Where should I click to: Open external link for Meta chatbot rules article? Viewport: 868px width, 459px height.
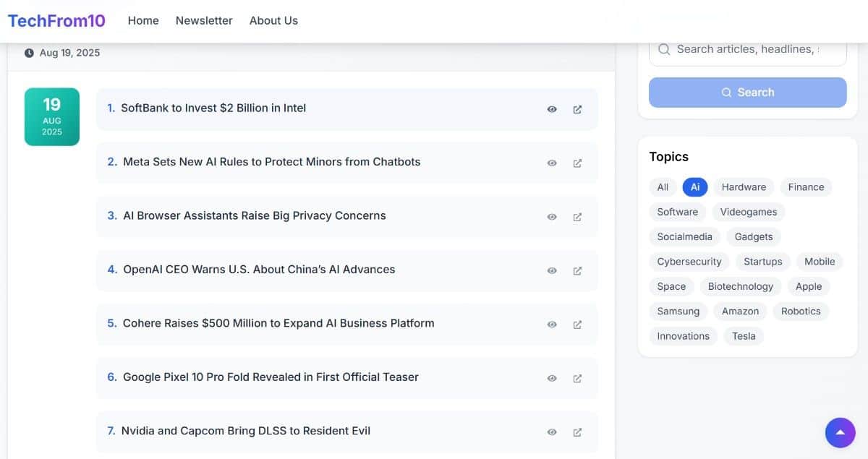coord(577,163)
